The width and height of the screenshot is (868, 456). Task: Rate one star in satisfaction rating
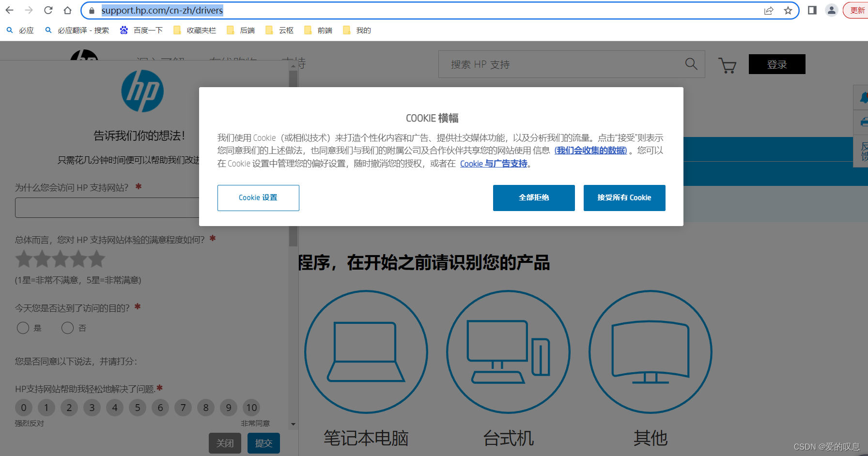(x=24, y=259)
